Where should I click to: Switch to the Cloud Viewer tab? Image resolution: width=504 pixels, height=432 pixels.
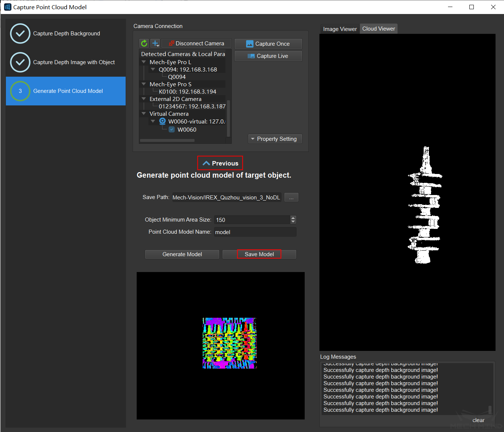378,29
